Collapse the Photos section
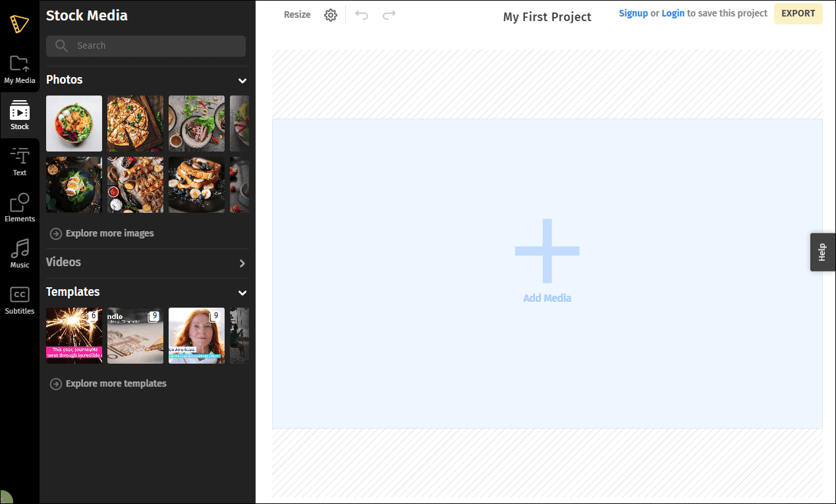This screenshot has height=504, width=836. pyautogui.click(x=242, y=80)
